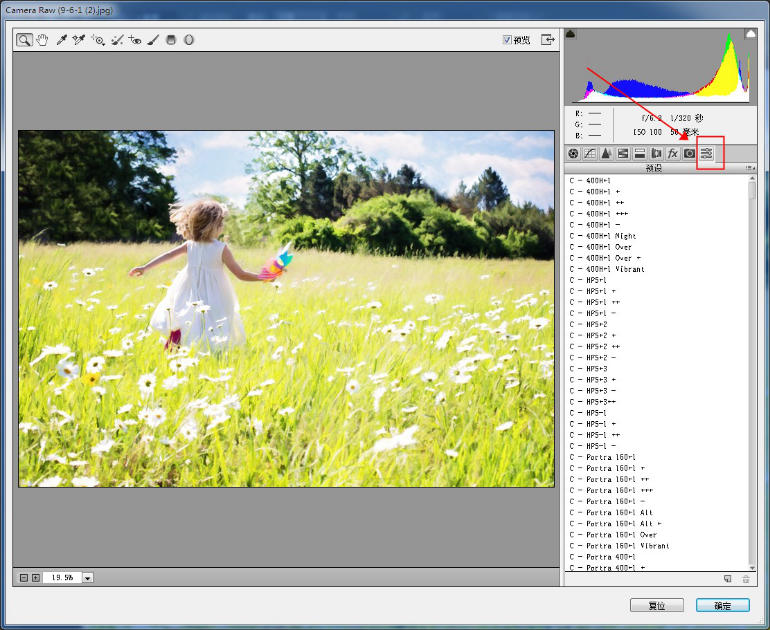Switch to the Tone Curve tab
This screenshot has width=770, height=630.
(589, 153)
